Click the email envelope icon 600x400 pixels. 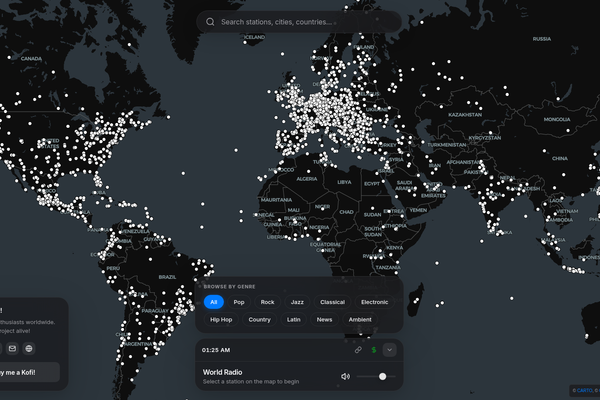(12, 348)
